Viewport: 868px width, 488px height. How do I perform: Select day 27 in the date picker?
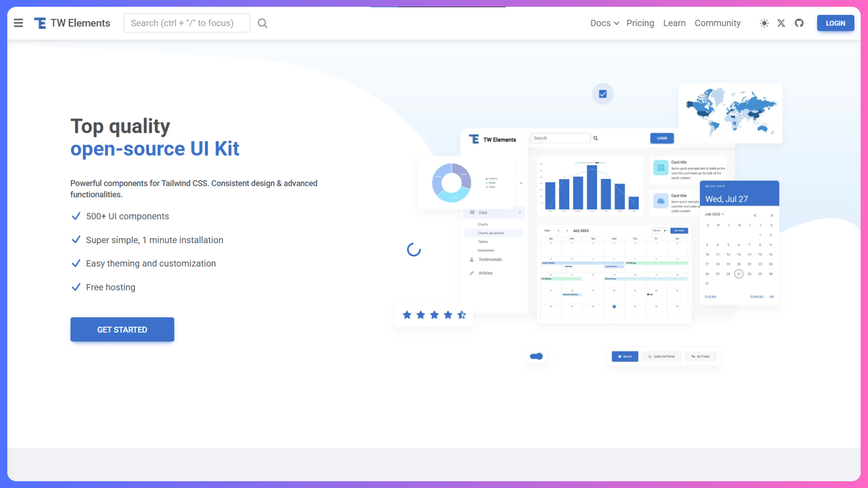click(739, 274)
